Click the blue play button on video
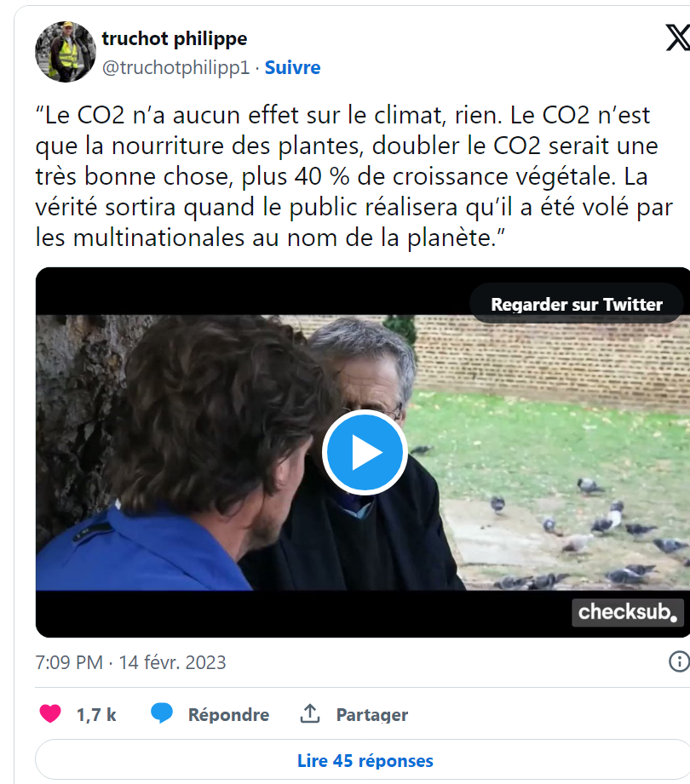The image size is (690, 784). coord(365,453)
